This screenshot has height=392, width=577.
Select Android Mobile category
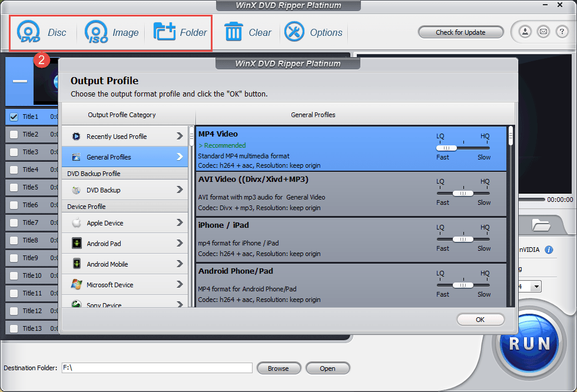pyautogui.click(x=125, y=264)
